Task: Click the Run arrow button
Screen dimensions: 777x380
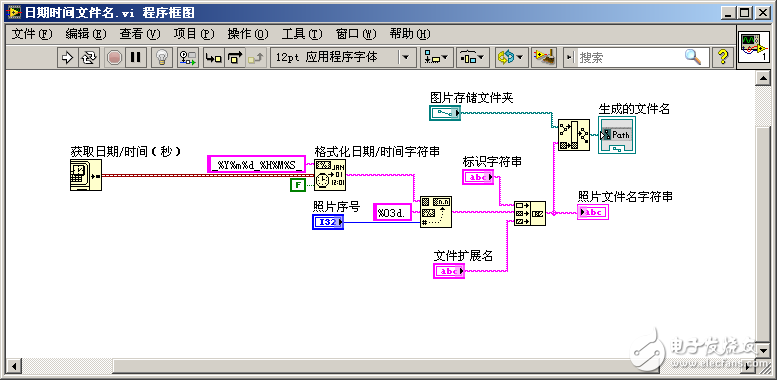Action: click(x=66, y=57)
